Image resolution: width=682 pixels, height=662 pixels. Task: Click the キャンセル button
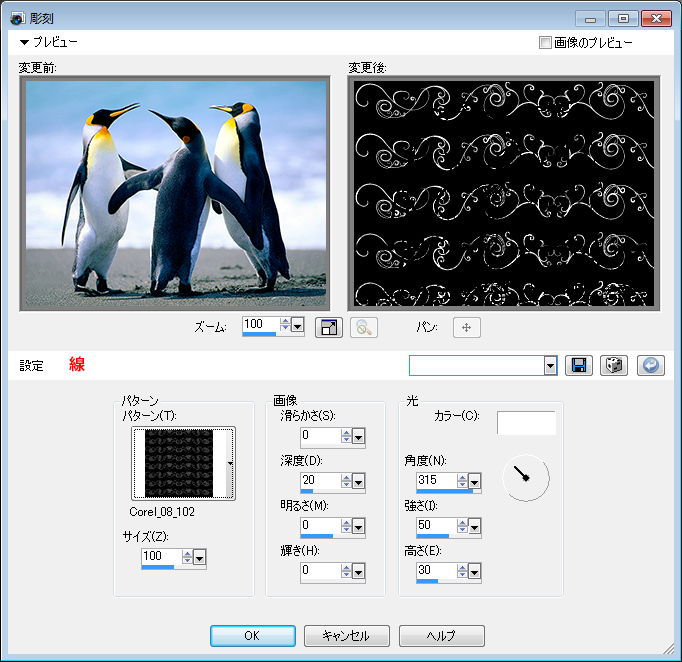346,636
